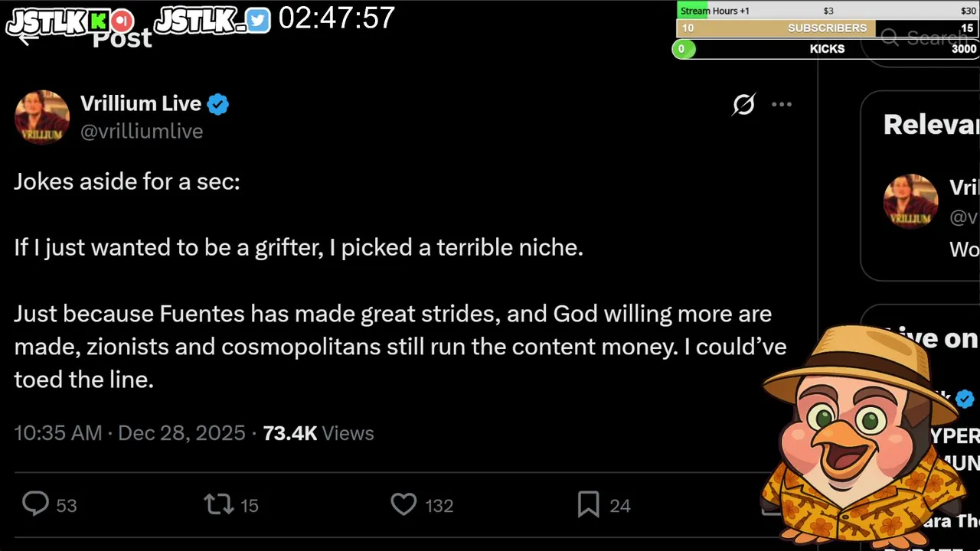
Task: Click the search magnifier icon
Action: (x=890, y=37)
